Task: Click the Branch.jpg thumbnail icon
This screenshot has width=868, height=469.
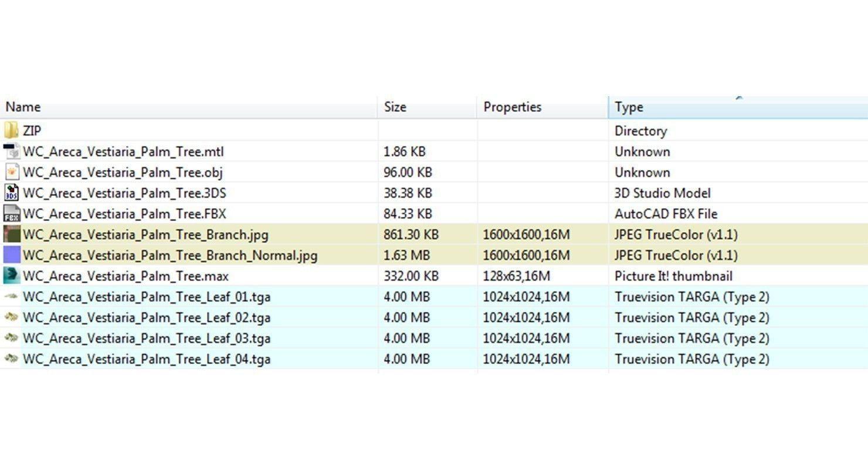Action: 11,235
